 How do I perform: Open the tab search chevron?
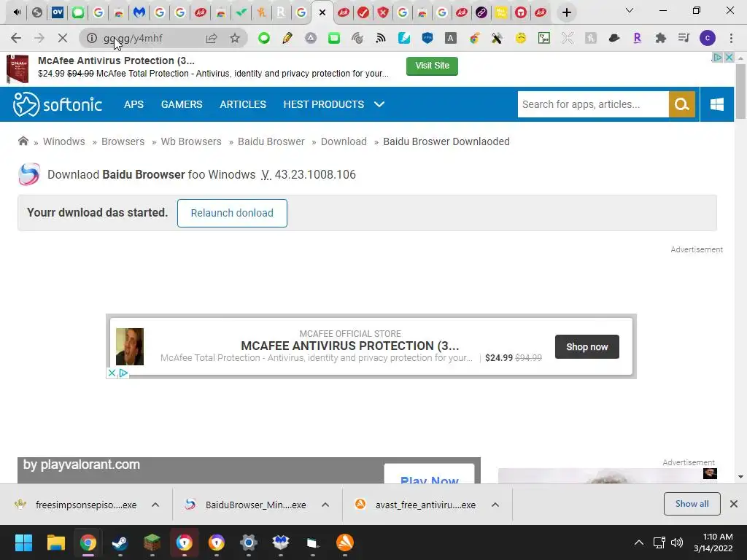click(630, 10)
